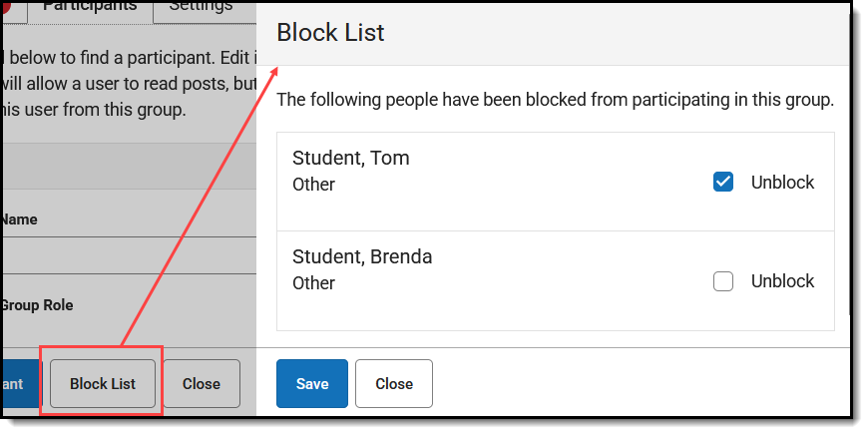Screen dimensions: 868x434
Task: Click the Unblock label beside Brenda
Action: click(782, 281)
